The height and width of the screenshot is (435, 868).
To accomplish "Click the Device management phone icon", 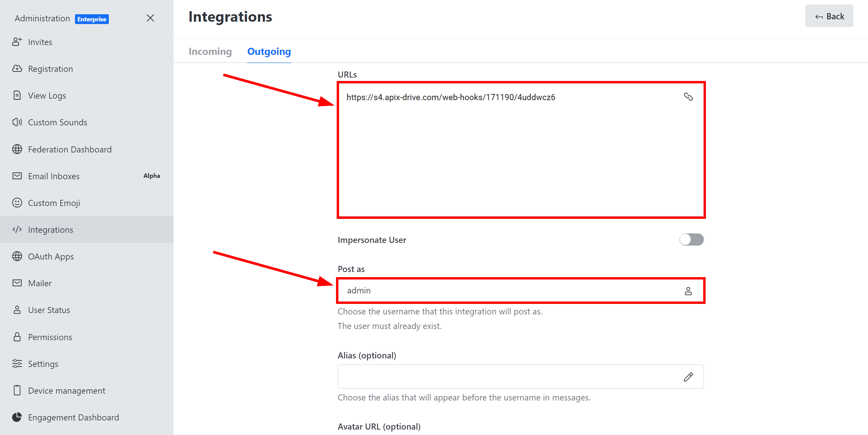I will (x=17, y=390).
